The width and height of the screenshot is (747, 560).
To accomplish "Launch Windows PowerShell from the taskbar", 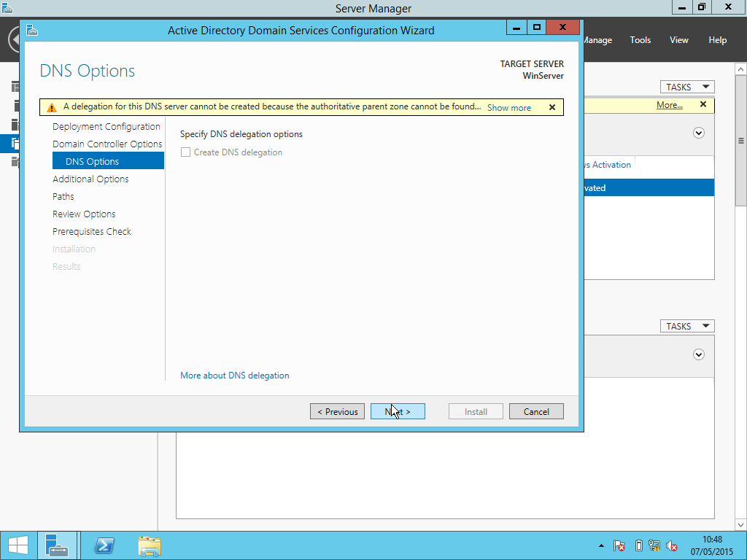I will point(104,545).
